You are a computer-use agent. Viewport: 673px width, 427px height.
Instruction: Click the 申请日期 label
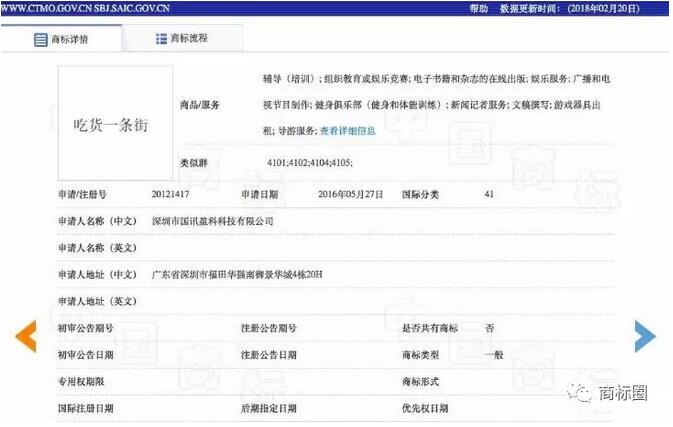click(260, 194)
